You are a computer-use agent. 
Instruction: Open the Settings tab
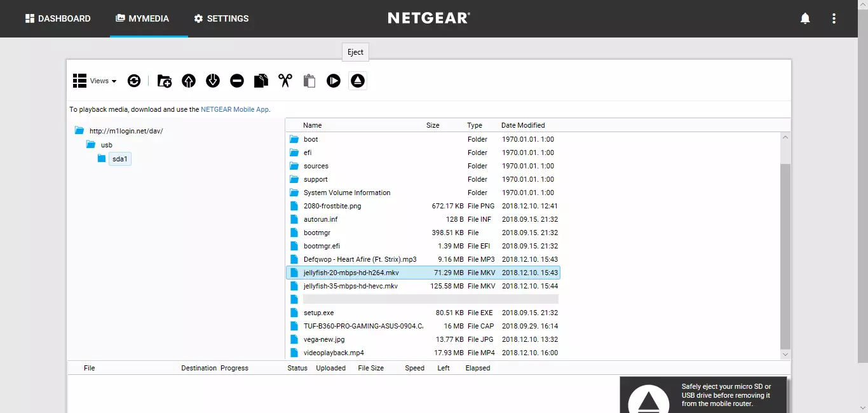click(x=221, y=18)
